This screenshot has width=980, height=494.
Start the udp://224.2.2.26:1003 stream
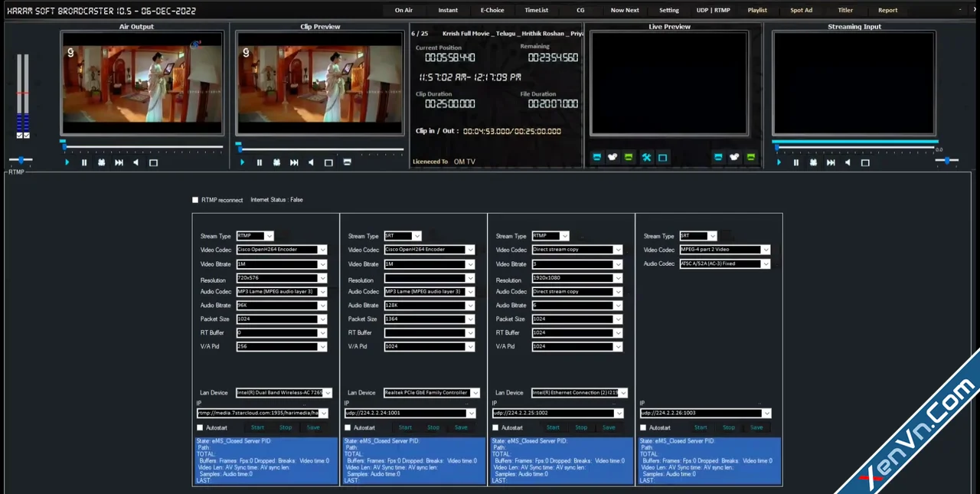[x=701, y=427]
